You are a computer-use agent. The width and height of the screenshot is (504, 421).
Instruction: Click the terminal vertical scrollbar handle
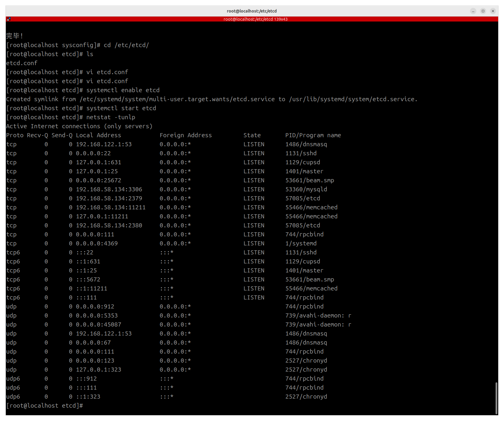(x=496, y=398)
